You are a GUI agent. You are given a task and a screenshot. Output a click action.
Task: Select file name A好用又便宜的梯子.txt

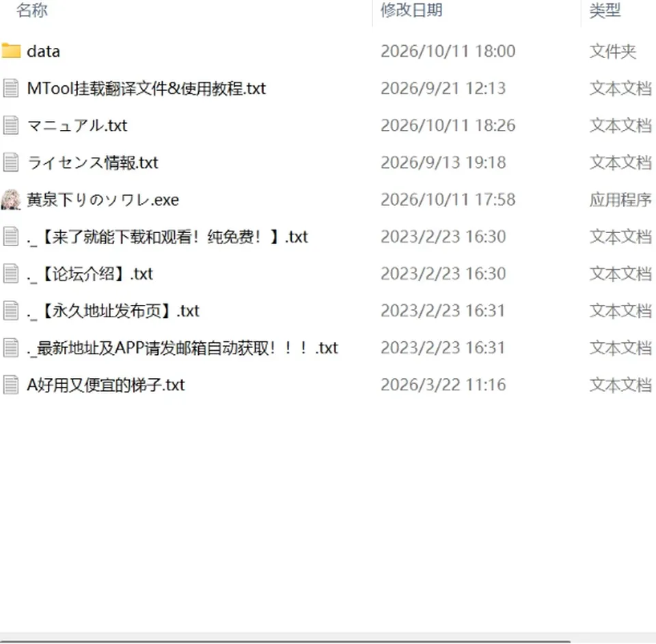click(106, 385)
